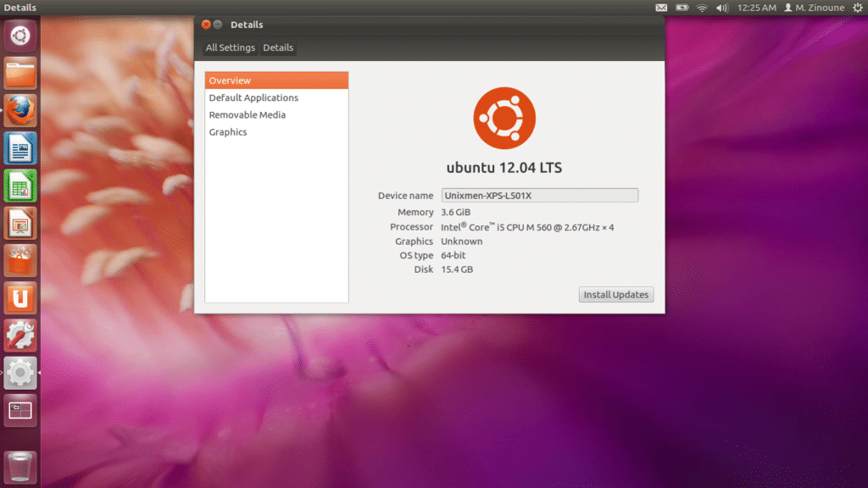Open LibreOffice Writer
Screen dimensions: 868x488
click(x=19, y=149)
